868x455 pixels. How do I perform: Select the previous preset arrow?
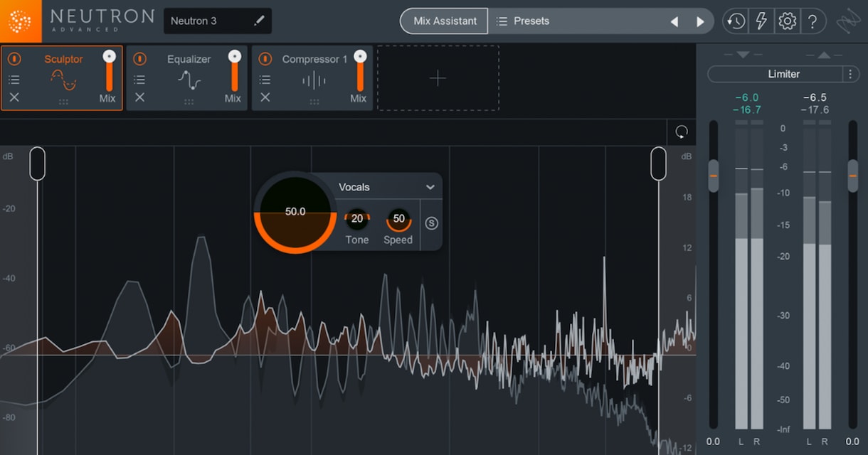(x=674, y=21)
